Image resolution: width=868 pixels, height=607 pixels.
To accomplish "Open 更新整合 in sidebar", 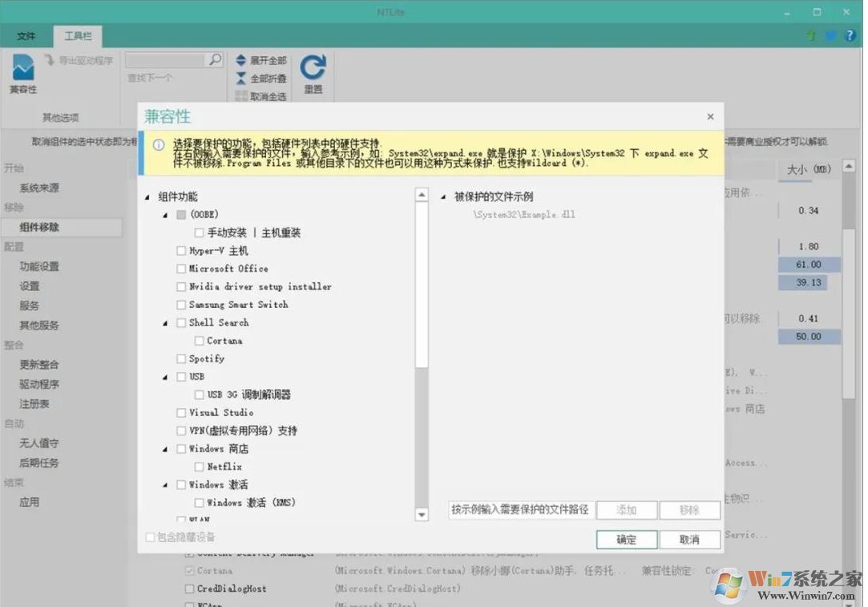I will point(39,364).
